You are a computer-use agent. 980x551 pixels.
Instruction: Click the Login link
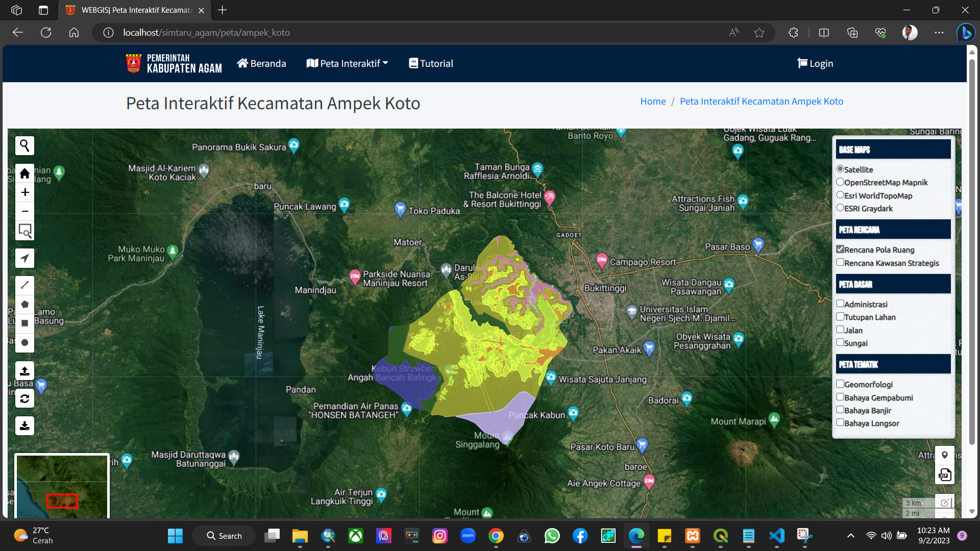(x=815, y=63)
